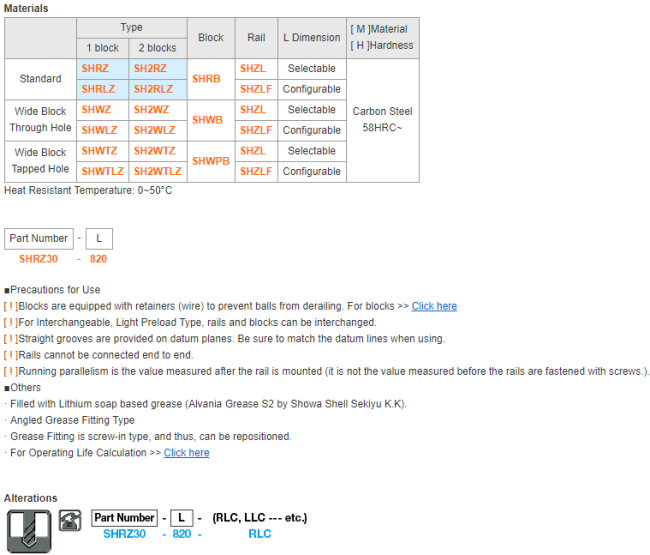Screen dimensions: 650x555
Task: Open 'Click here' link for blocks
Action: 434,306
